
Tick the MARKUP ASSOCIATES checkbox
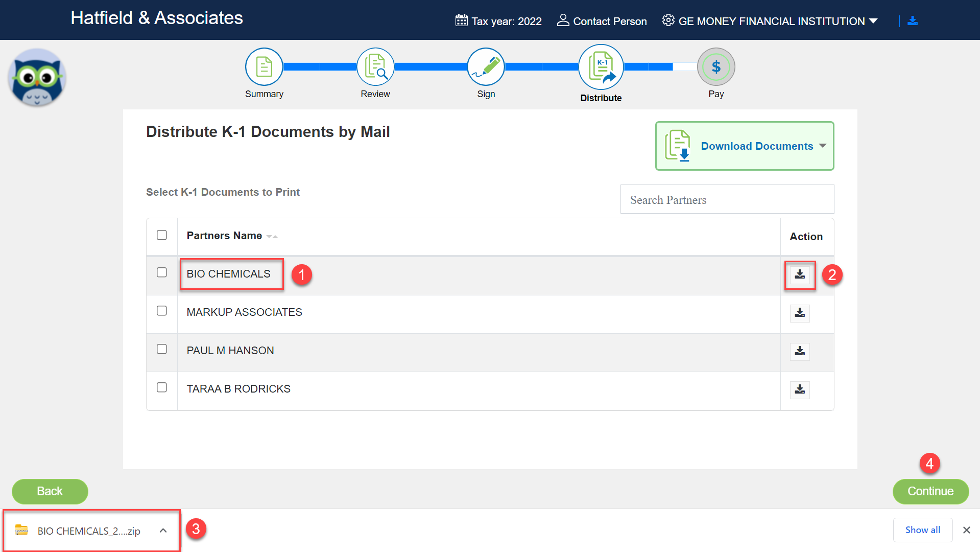(162, 311)
